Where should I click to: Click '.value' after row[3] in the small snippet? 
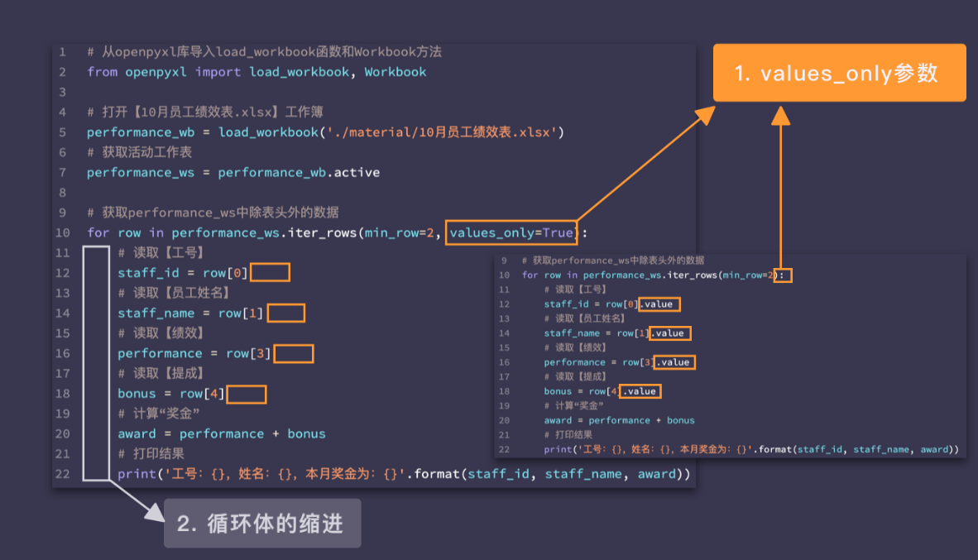pyautogui.click(x=675, y=362)
